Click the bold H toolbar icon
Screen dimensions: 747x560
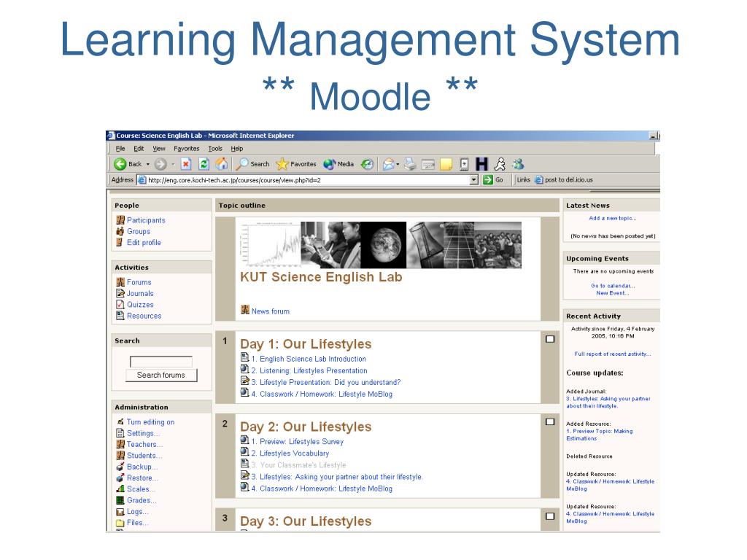point(482,164)
